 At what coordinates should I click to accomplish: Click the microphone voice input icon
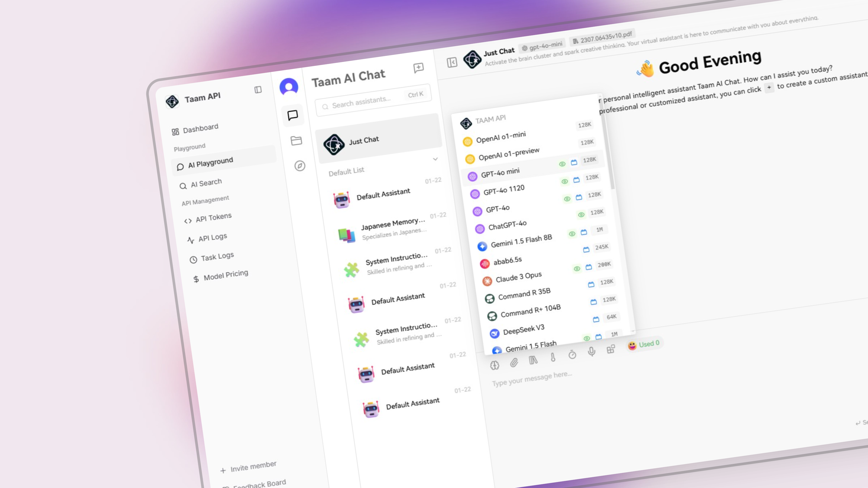click(591, 352)
